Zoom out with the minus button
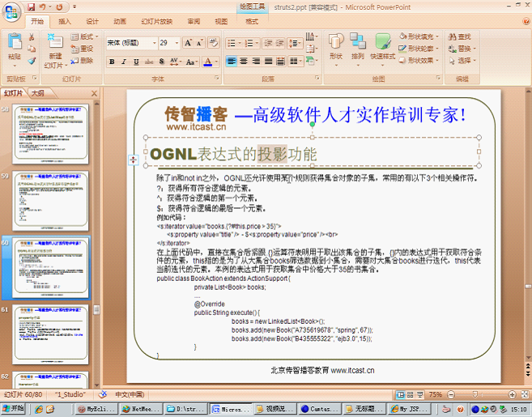Screen dimensions: 532x417 451,394
